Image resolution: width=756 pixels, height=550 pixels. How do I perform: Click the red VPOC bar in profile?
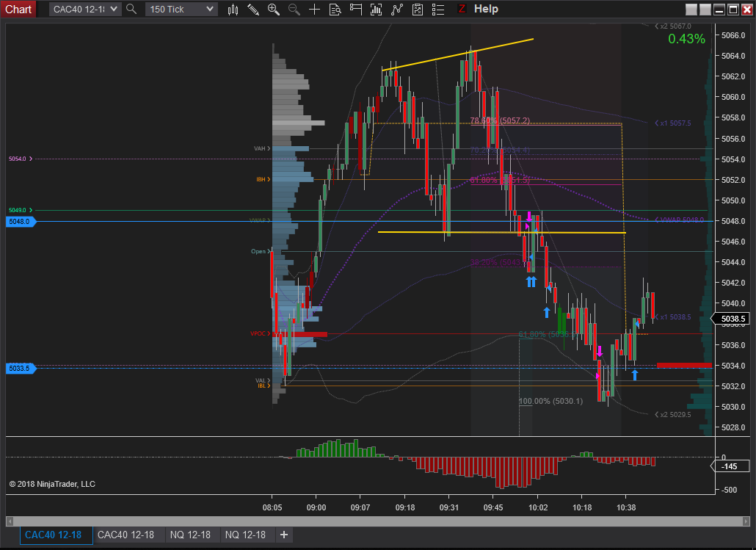(300, 334)
